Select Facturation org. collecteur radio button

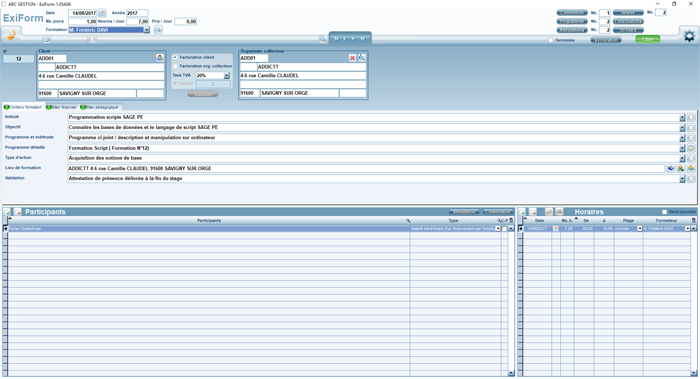pyautogui.click(x=175, y=66)
